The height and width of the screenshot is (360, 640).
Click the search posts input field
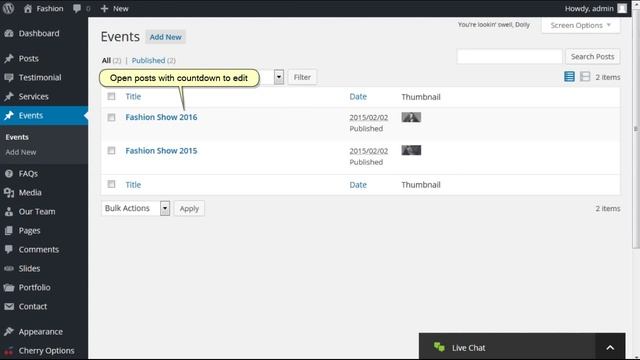pyautogui.click(x=510, y=57)
